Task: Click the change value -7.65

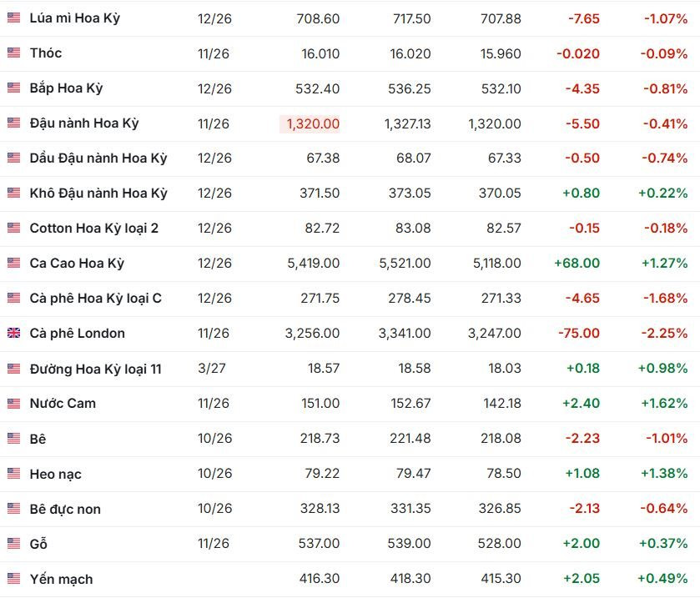Action: click(584, 18)
